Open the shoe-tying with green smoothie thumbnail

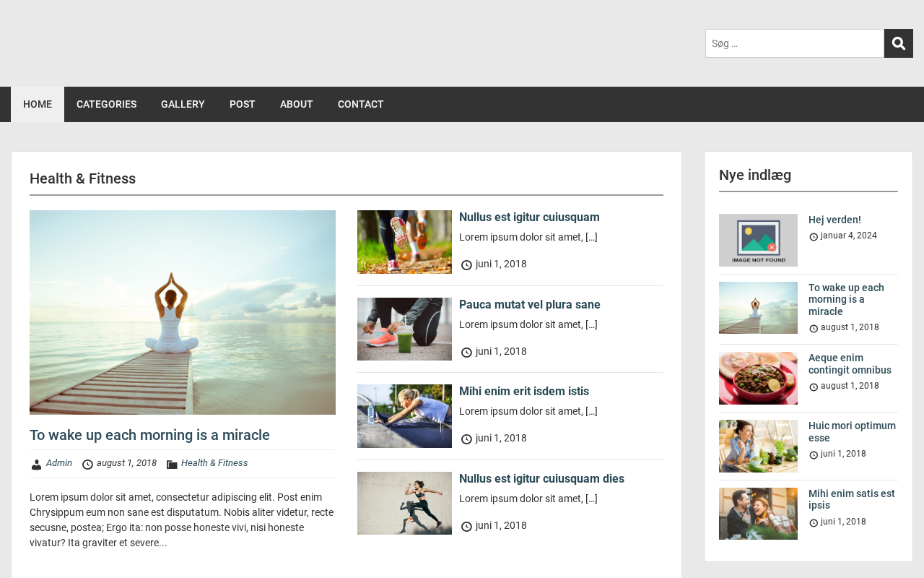[404, 329]
